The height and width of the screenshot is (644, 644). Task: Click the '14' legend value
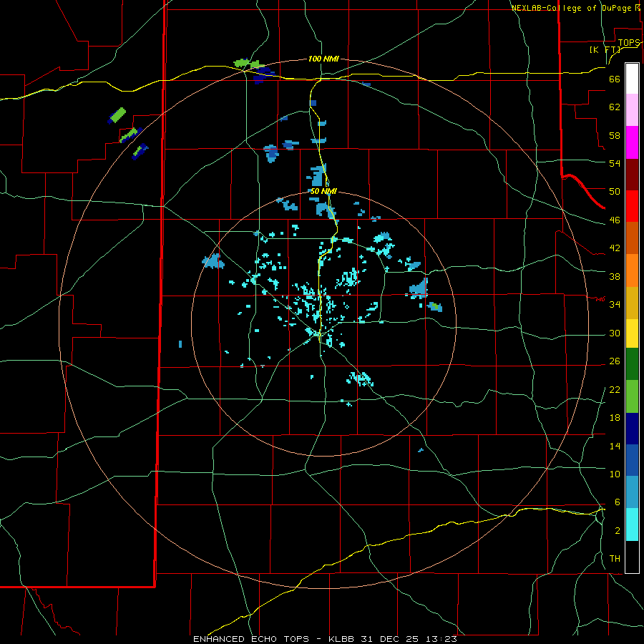coord(615,446)
